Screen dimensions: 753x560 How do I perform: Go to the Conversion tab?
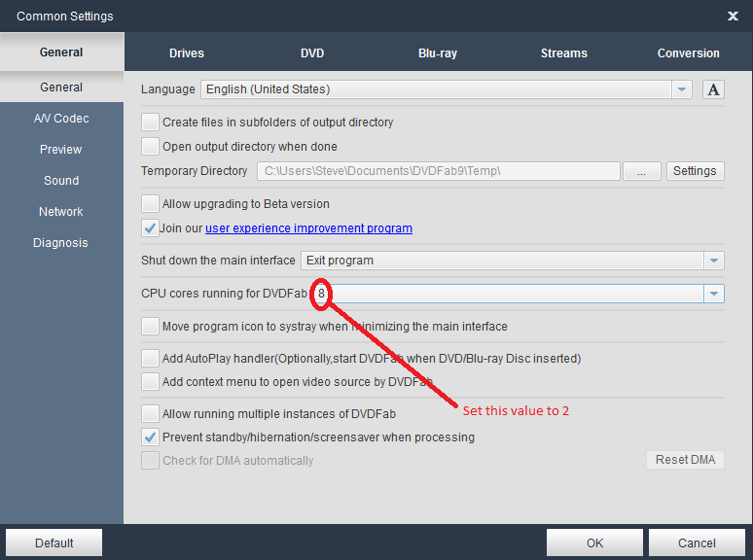pos(688,52)
